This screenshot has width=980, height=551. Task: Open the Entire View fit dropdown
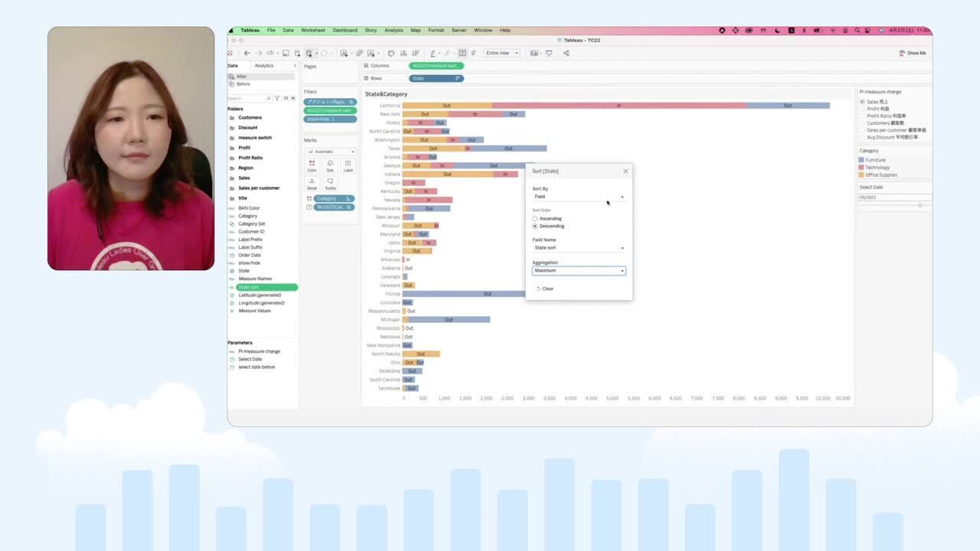coord(501,54)
